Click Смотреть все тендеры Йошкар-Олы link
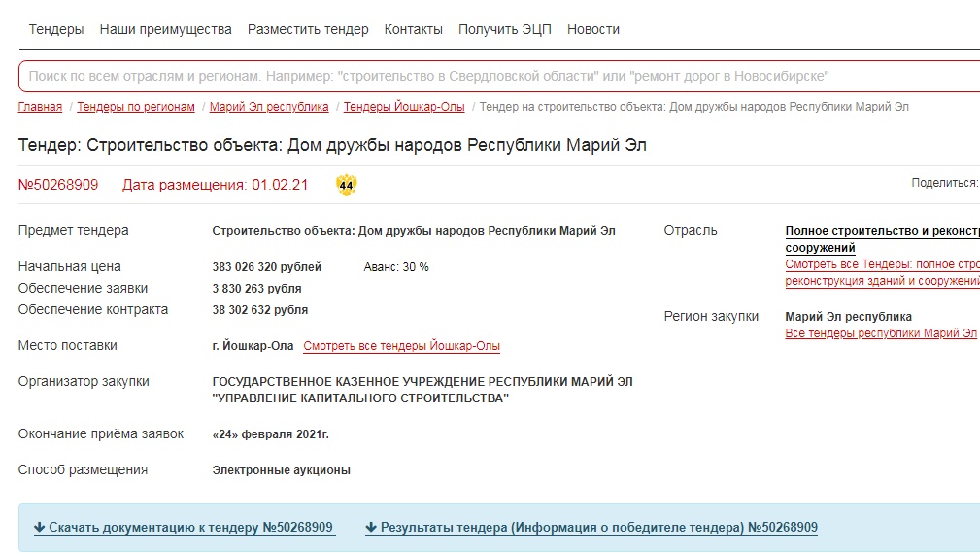980x554 pixels. point(401,346)
